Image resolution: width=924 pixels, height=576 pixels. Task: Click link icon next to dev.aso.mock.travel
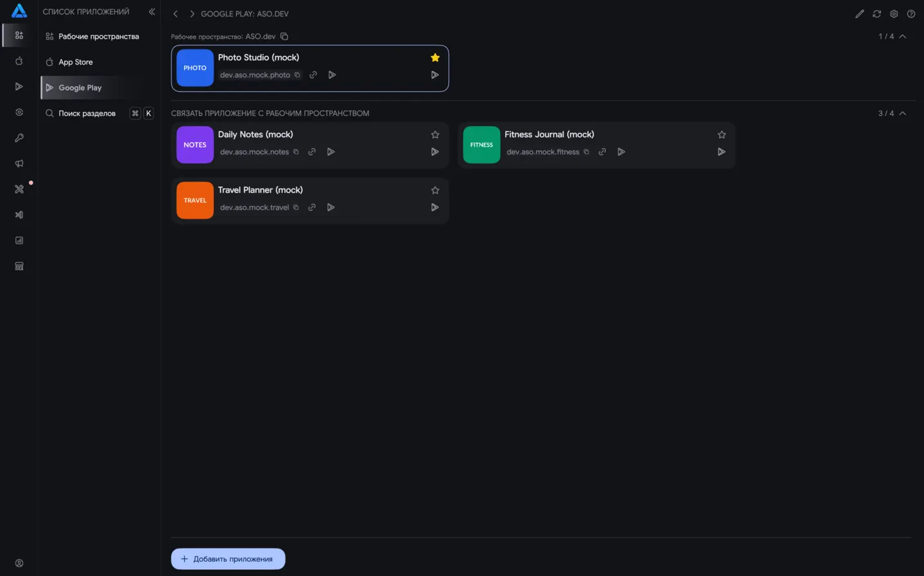312,207
